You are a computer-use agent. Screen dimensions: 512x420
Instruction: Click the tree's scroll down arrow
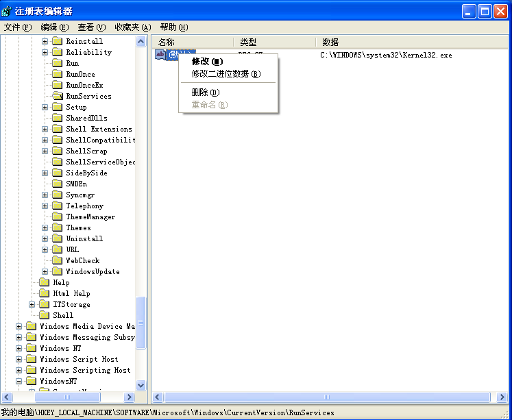tap(141, 385)
